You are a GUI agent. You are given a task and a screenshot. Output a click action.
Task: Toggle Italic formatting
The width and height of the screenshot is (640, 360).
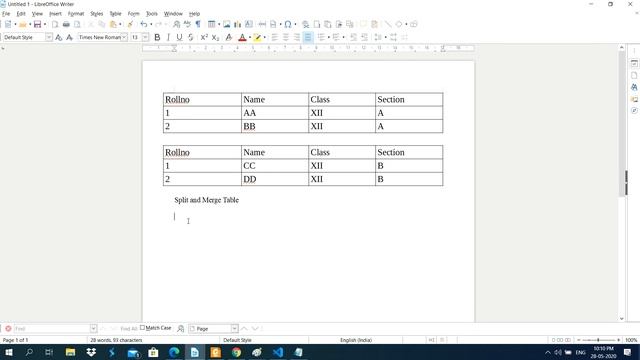(x=168, y=37)
